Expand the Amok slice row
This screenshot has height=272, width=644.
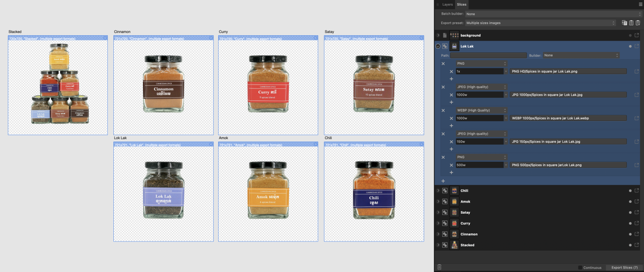pyautogui.click(x=438, y=202)
